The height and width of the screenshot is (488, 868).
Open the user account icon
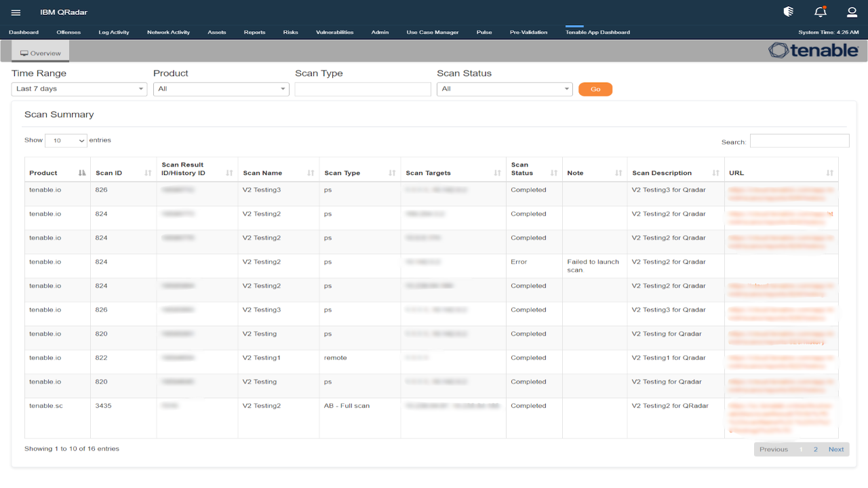[852, 12]
